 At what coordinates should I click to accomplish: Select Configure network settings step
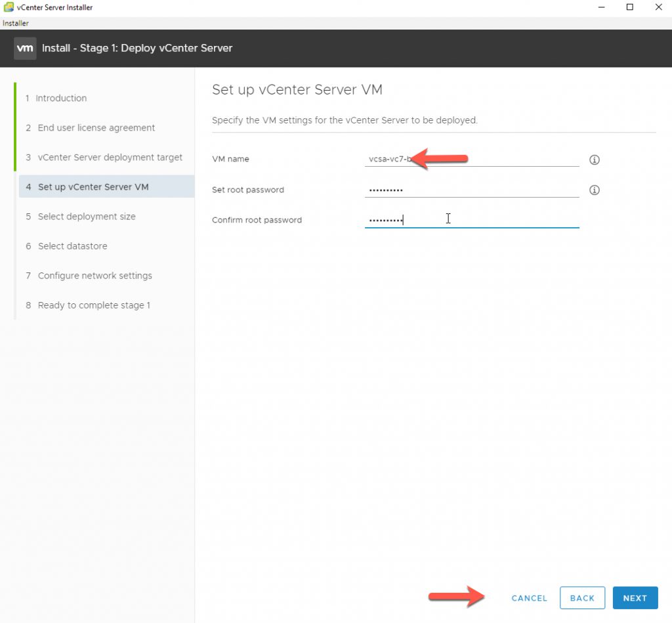89,276
